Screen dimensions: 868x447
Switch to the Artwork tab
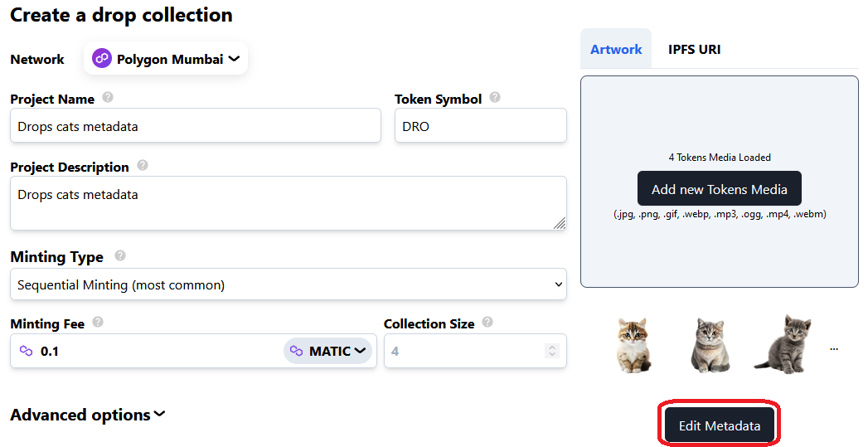tap(616, 50)
